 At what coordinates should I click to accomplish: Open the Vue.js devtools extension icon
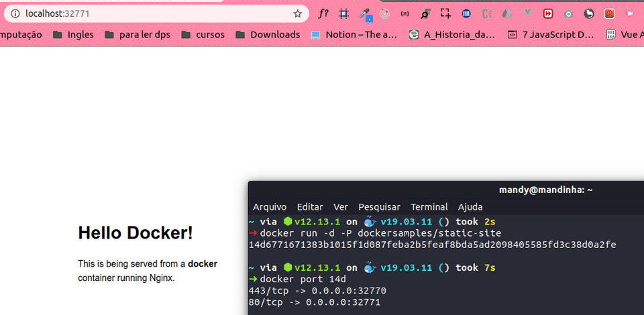click(528, 14)
